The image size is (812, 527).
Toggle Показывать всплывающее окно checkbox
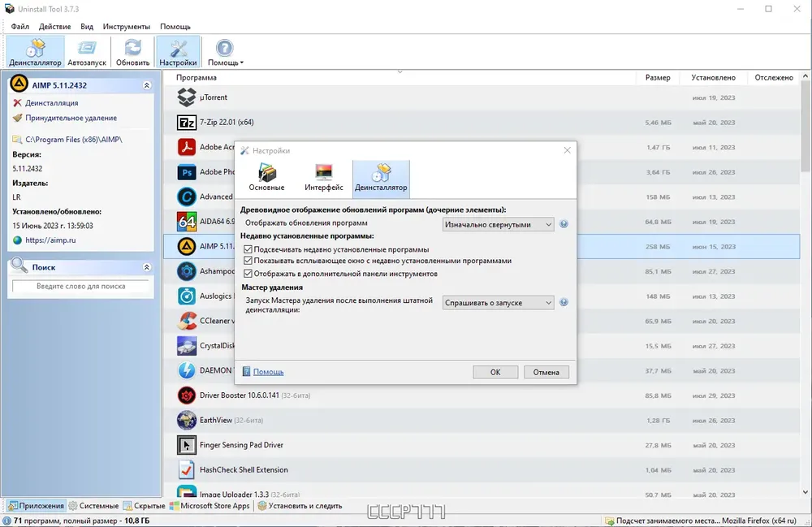coord(248,261)
